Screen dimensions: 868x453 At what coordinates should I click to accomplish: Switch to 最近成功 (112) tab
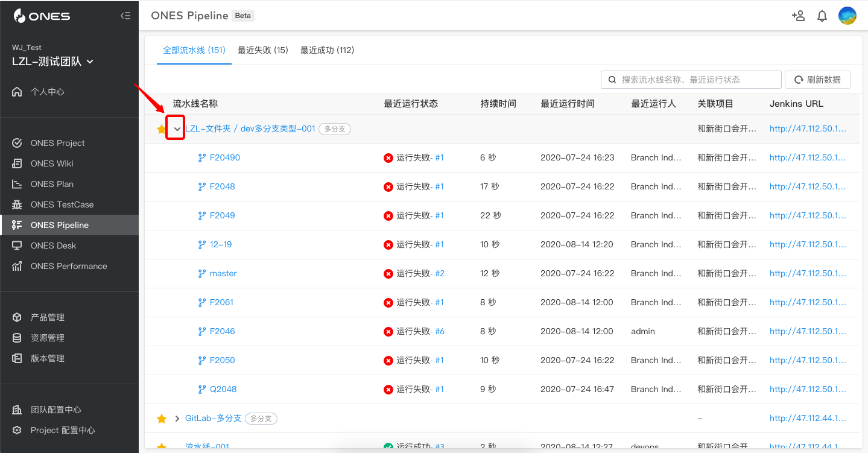tap(328, 50)
